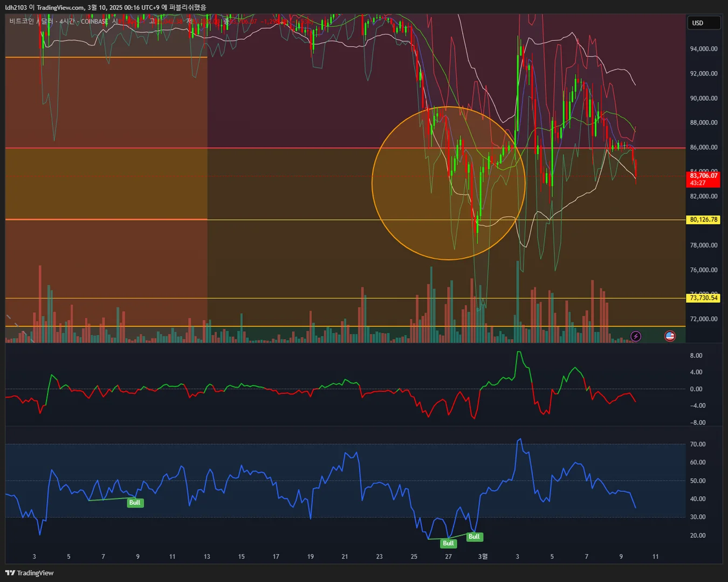Click the orange shaded rectangle on left
Viewport: 728px width, 582px height.
pos(106,199)
